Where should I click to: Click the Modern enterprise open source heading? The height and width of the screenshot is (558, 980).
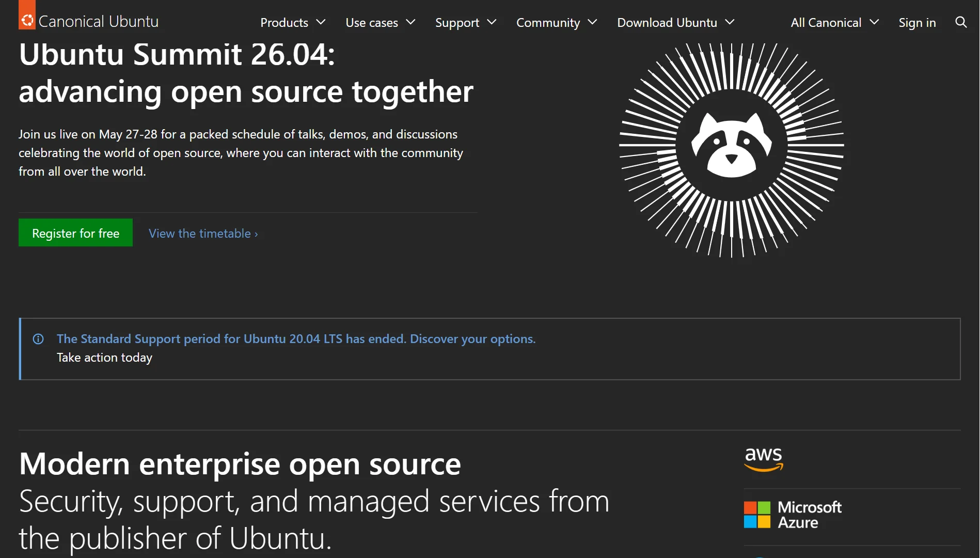[240, 464]
